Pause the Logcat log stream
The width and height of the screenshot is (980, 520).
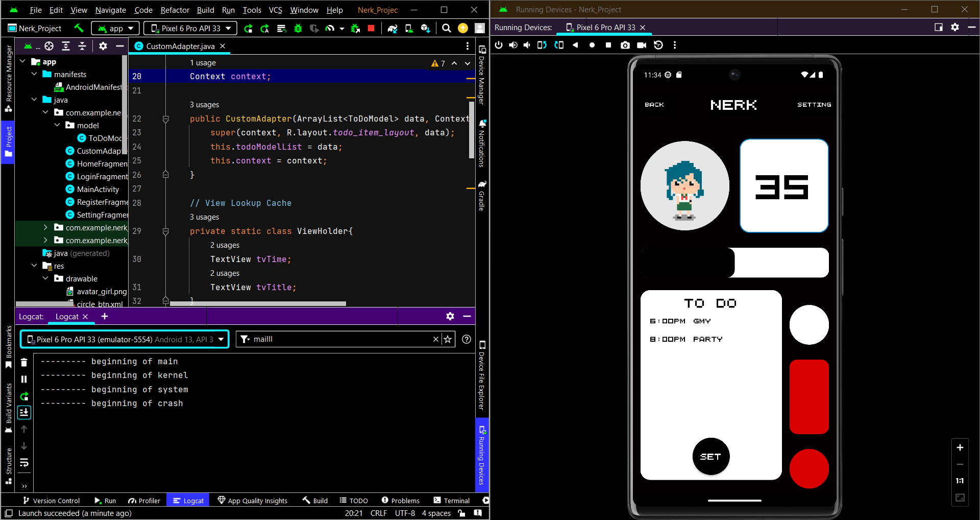click(x=24, y=379)
